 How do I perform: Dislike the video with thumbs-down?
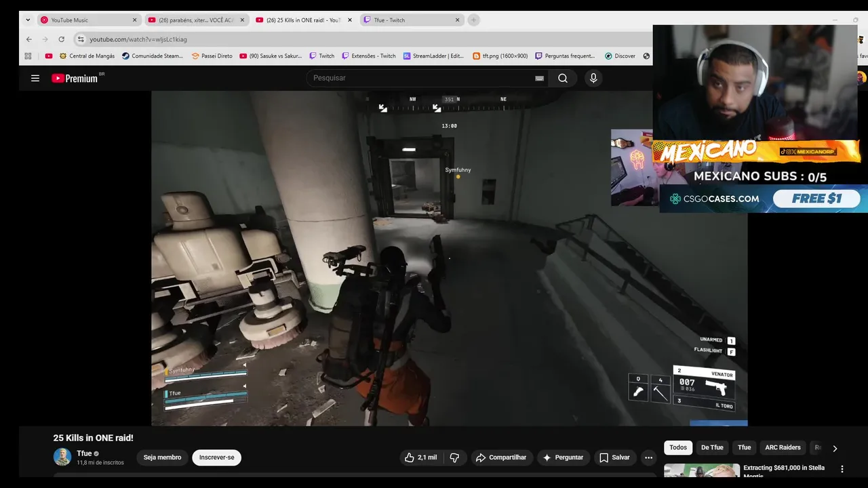(454, 457)
